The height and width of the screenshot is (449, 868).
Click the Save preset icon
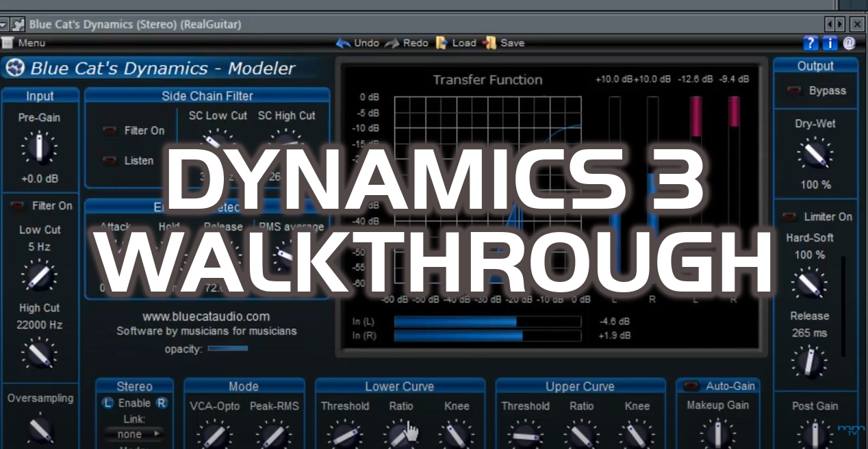(489, 43)
